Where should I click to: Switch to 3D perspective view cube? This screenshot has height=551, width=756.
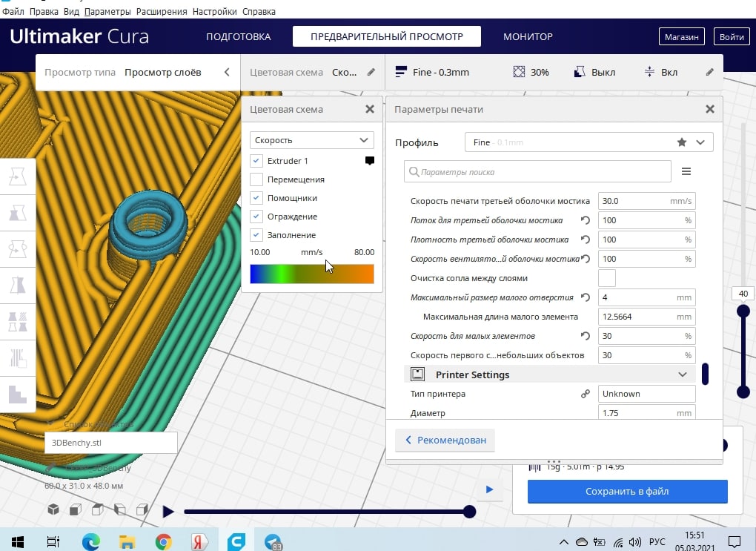click(53, 509)
